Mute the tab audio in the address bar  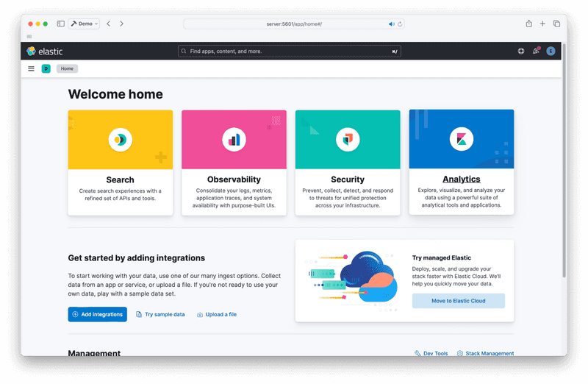392,24
